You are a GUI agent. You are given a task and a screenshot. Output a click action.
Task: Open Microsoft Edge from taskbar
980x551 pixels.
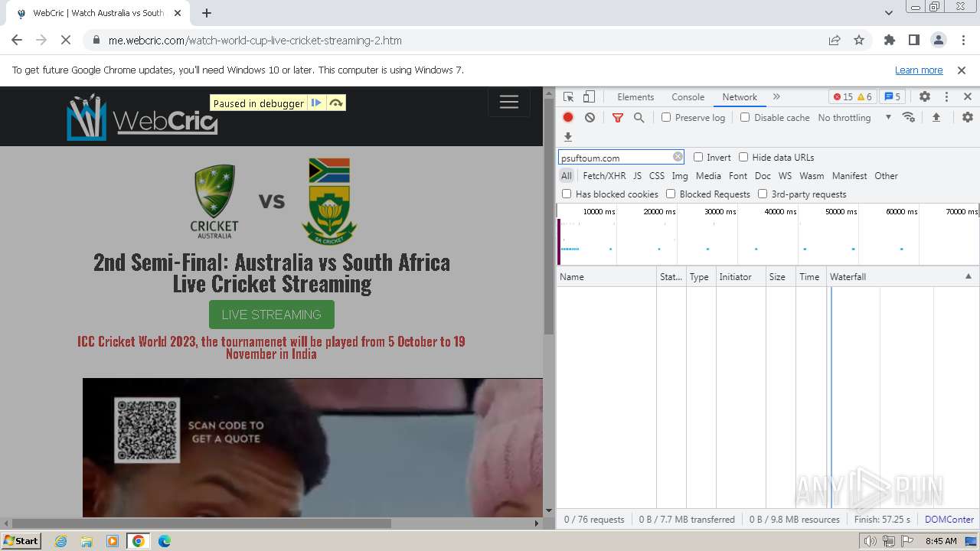164,541
